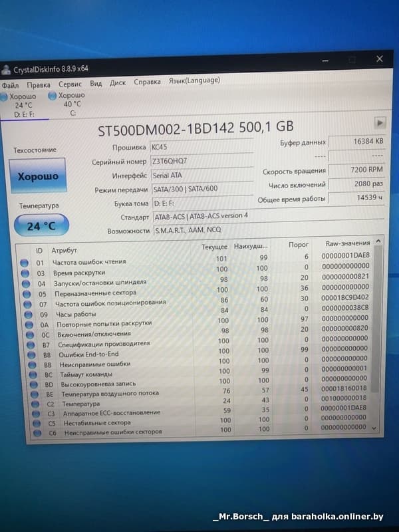
Task: Click the Raw-значения column header
Action: pyautogui.click(x=347, y=243)
